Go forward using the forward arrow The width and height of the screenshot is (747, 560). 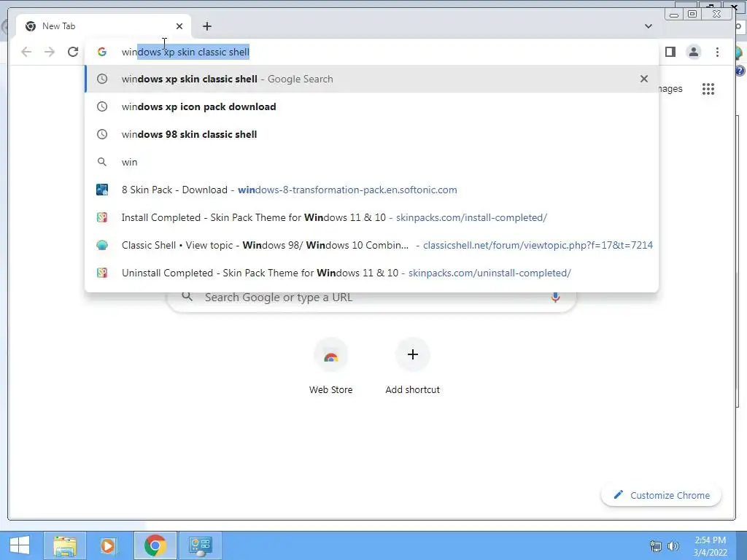(50, 52)
